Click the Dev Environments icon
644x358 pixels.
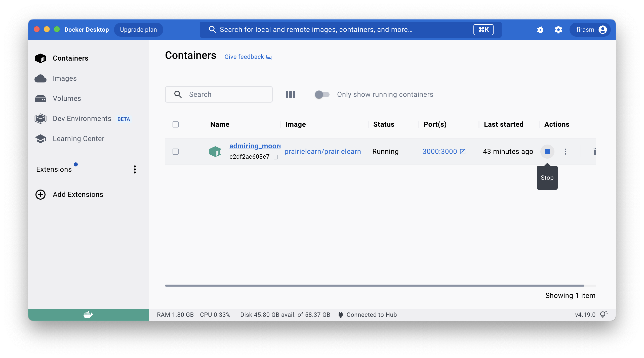(x=41, y=119)
